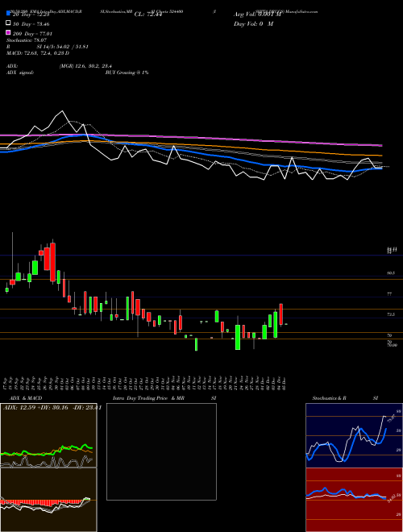
Task: Click the large red candle near the peak
Action: pos(52,262)
